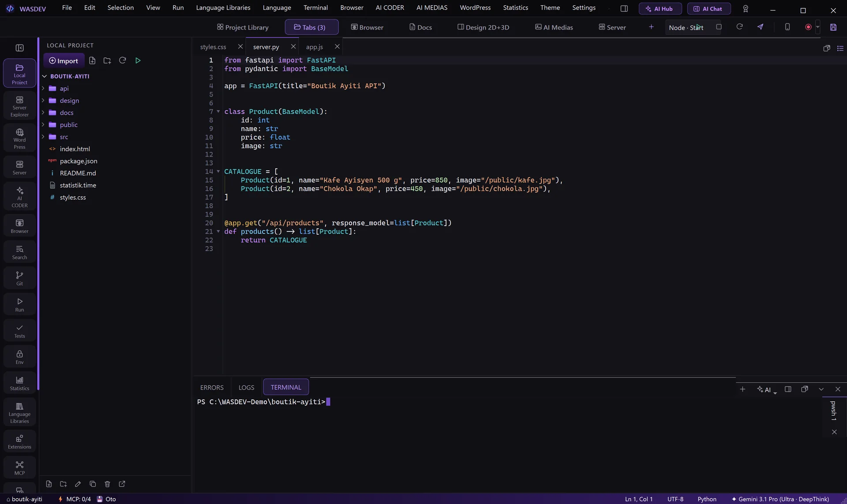Open the Statistics menu

[515, 7]
